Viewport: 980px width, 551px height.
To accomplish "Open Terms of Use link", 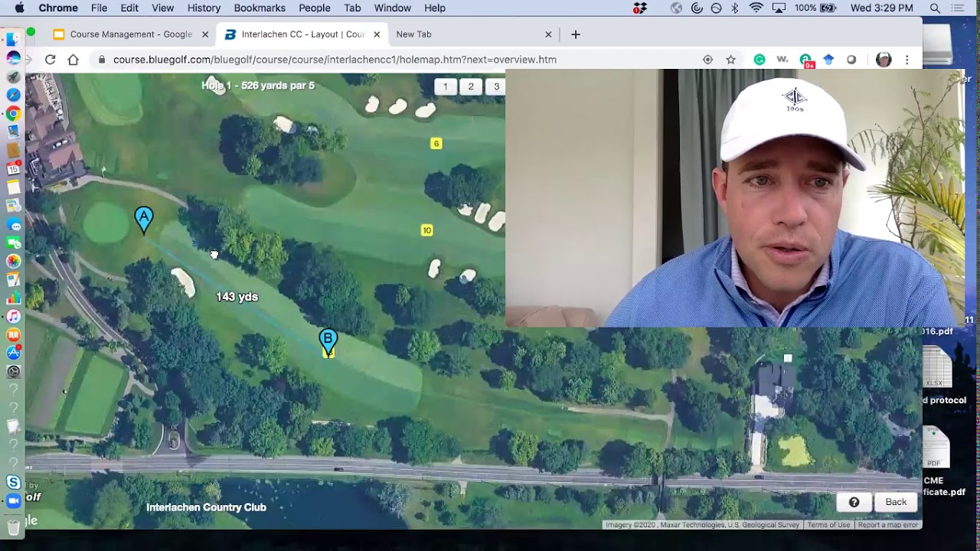I will tap(828, 525).
